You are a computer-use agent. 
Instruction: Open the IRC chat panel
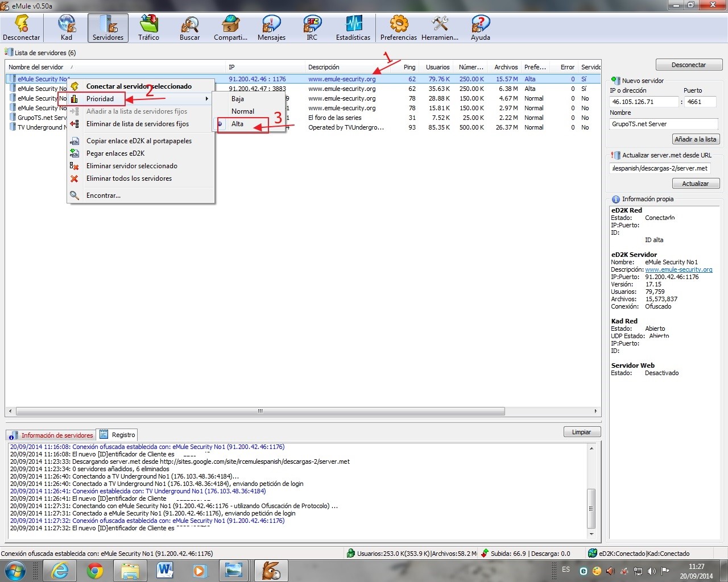[x=312, y=27]
